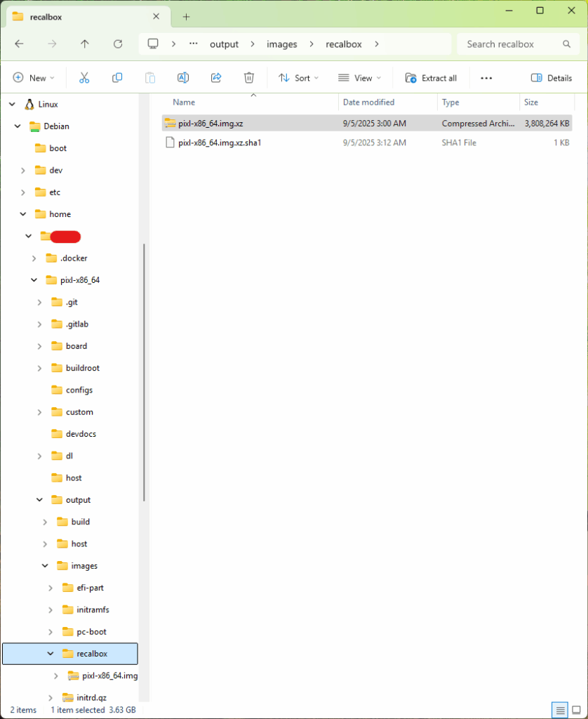Go back with the back arrow

[19, 44]
